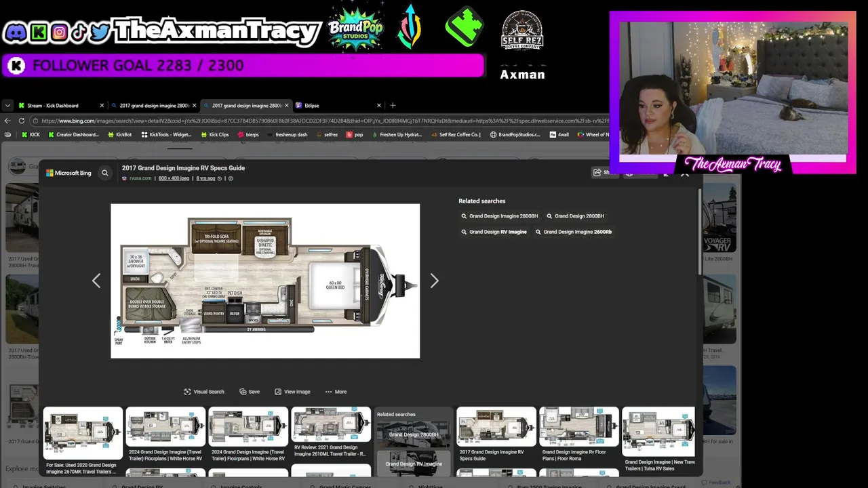Image resolution: width=868 pixels, height=488 pixels.
Task: Reload the page with refresh icon
Action: (x=22, y=121)
